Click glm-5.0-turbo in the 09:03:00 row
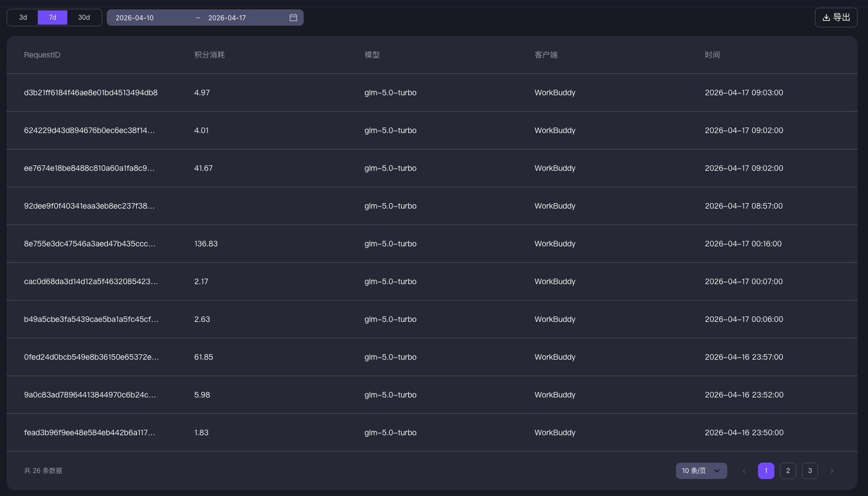 (390, 93)
